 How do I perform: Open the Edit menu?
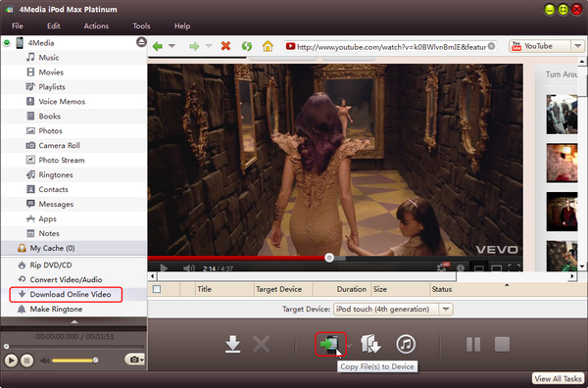click(53, 25)
